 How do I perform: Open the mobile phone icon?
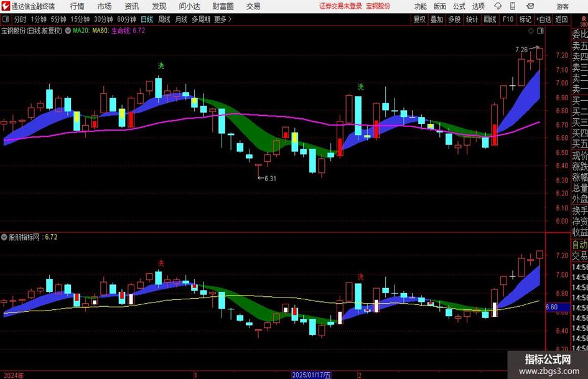click(513, 6)
